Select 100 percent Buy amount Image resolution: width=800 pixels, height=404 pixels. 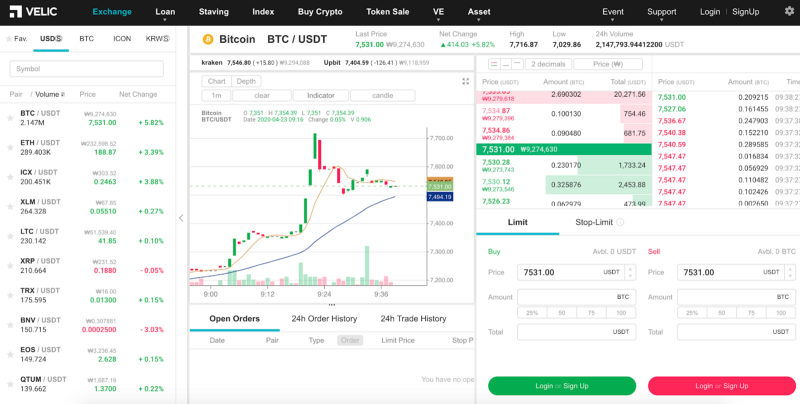(x=621, y=313)
